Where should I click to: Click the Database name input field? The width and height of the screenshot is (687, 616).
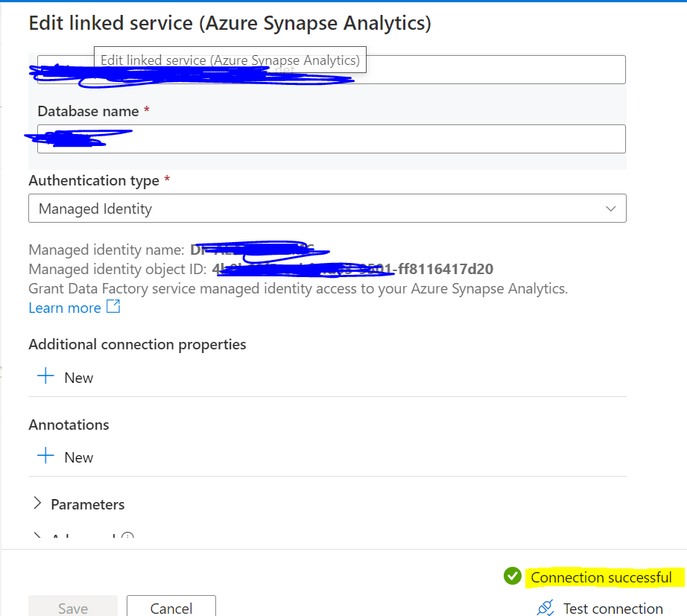328,139
